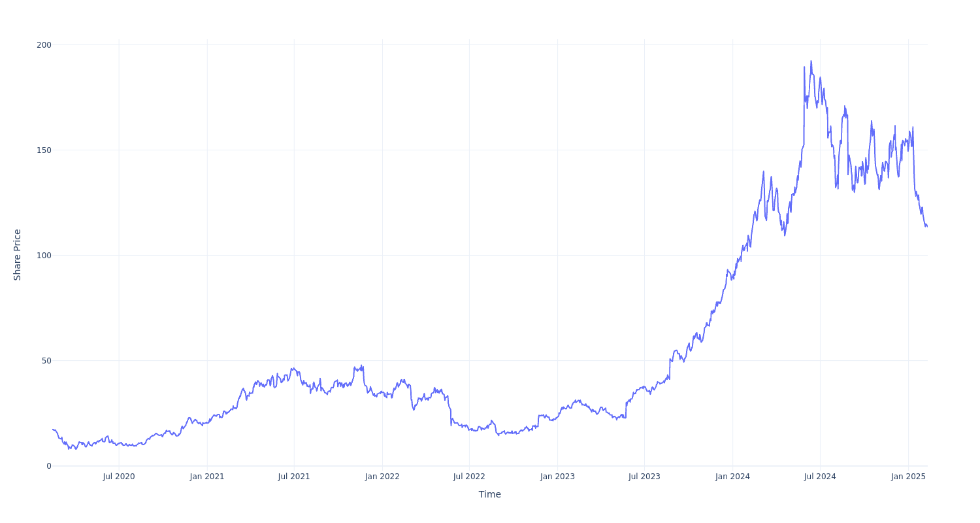Click the 'Share Price' y-axis title
This screenshot has width=980, height=523.
pos(18,255)
